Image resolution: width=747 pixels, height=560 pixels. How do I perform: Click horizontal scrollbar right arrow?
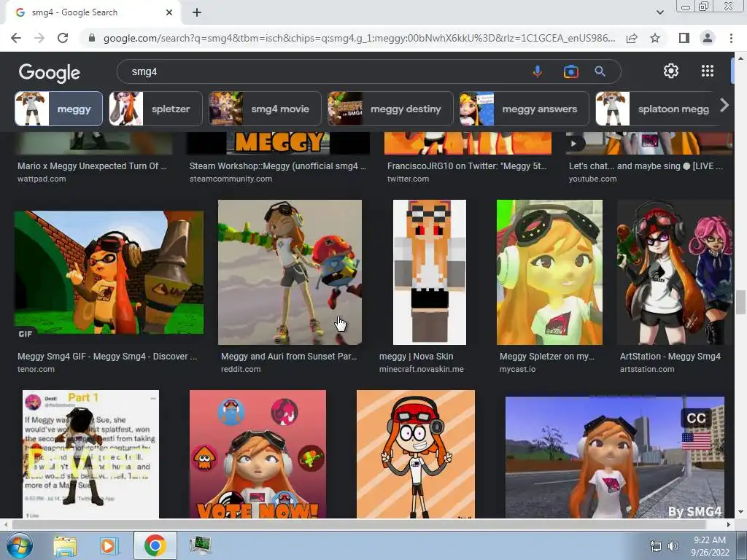point(729,524)
